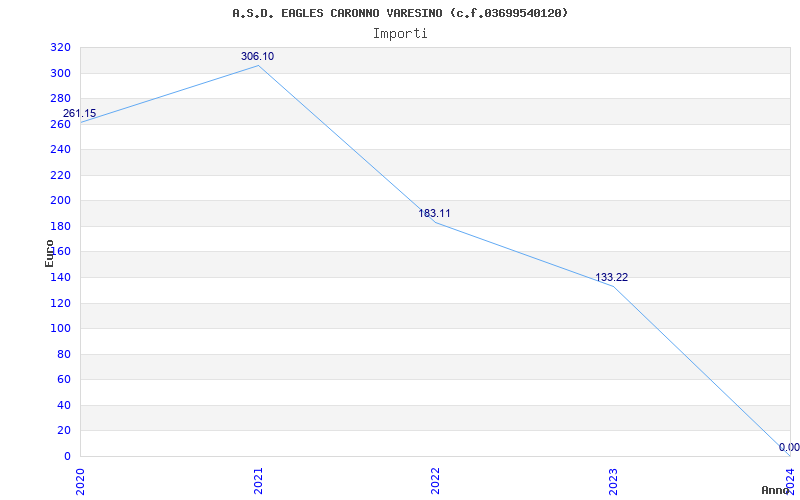The height and width of the screenshot is (500, 800).
Task: Select the 0.00 data label
Action: click(x=789, y=447)
